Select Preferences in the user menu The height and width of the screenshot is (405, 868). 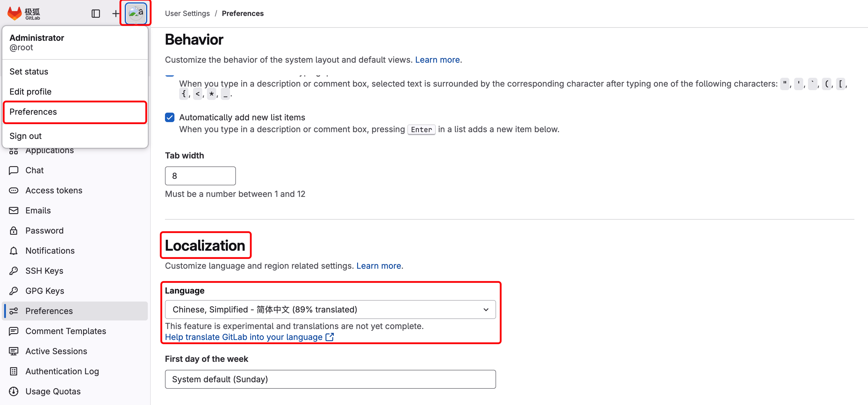point(33,112)
